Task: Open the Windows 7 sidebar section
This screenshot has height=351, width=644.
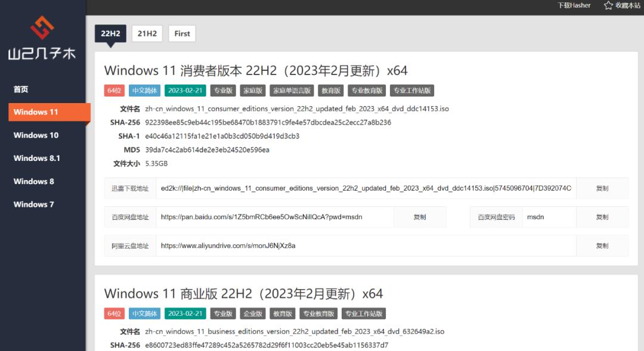Action: (33, 204)
